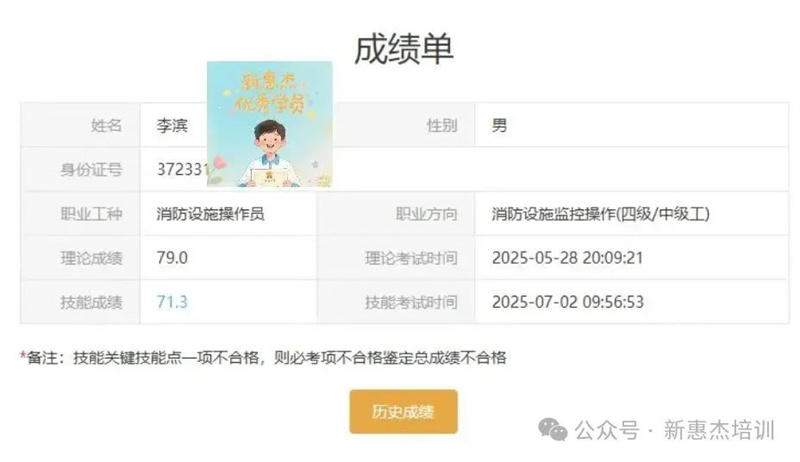This screenshot has width=800, height=462.
Task: Click the 历史成绩 button
Action: [403, 412]
